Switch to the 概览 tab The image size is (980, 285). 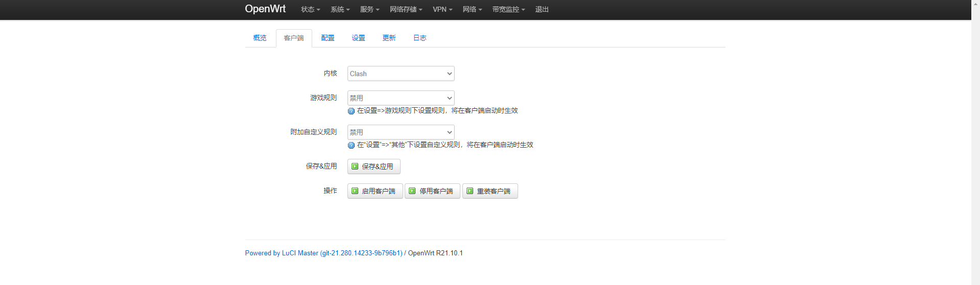point(260,38)
